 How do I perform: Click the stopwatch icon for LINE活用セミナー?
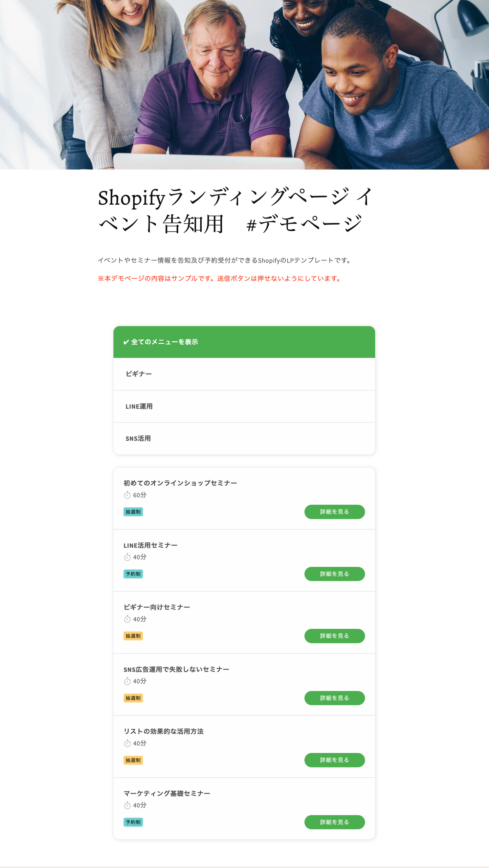pyautogui.click(x=127, y=557)
